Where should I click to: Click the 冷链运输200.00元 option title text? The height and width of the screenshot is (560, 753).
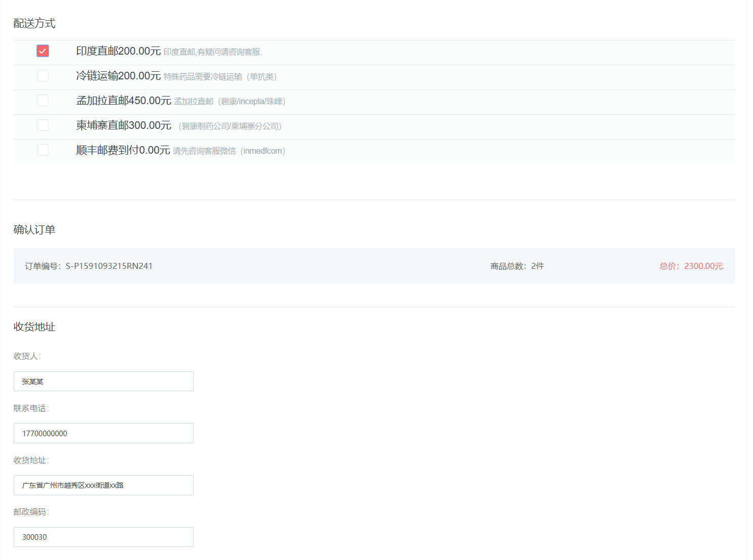pos(118,76)
